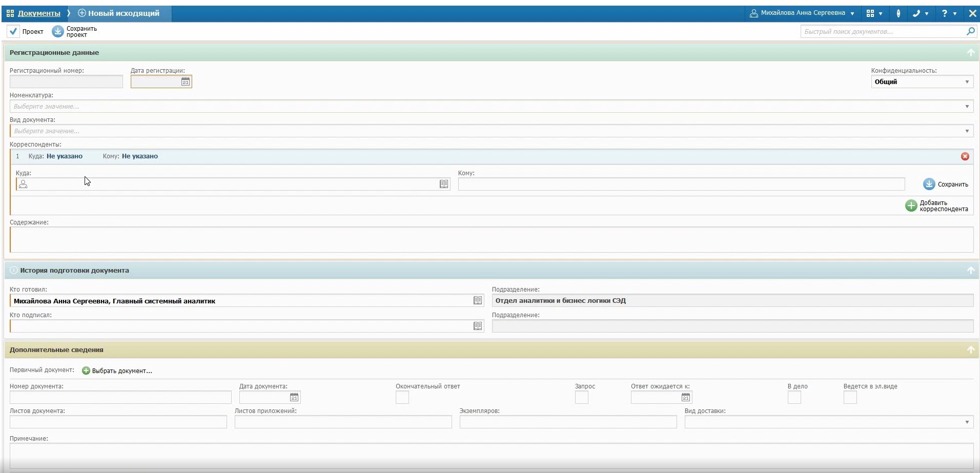The width and height of the screenshot is (980, 473).
Task: Collapse the Дополнительные сведения section
Action: click(970, 350)
